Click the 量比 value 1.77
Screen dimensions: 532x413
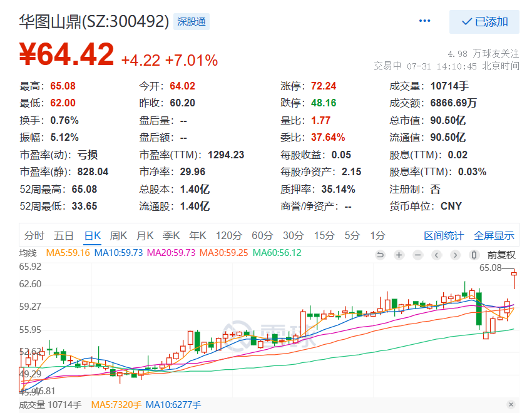(x=320, y=120)
